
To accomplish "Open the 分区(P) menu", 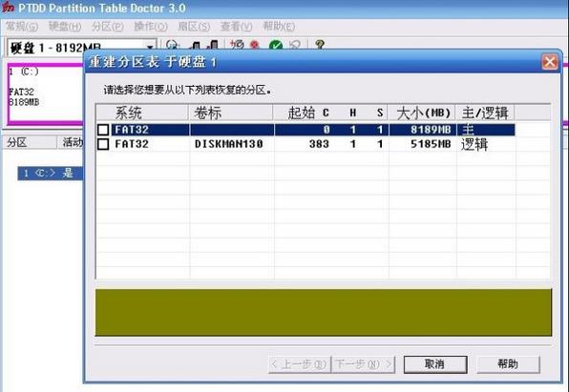I will click(x=108, y=27).
